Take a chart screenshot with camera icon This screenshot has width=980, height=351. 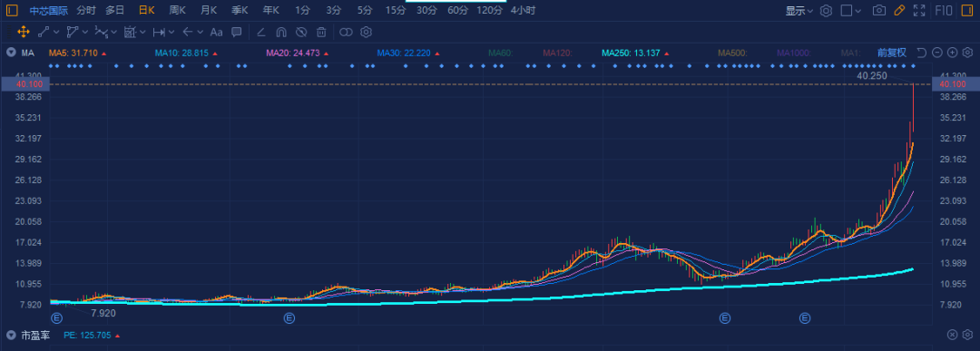[x=879, y=11]
